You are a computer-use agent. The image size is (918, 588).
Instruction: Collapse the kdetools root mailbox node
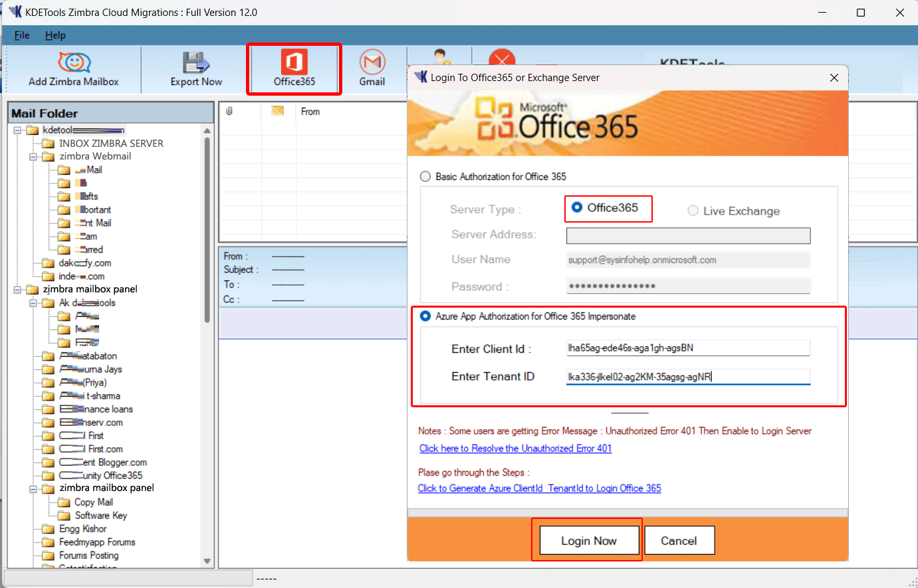pyautogui.click(x=17, y=130)
